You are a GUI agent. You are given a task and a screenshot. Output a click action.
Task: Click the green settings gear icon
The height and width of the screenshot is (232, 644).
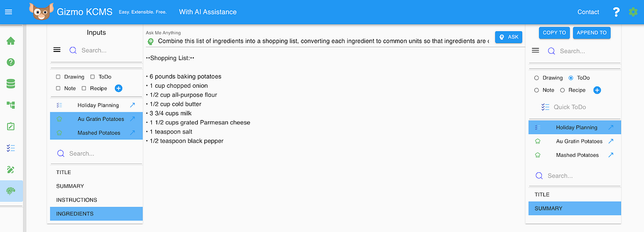coord(633,12)
